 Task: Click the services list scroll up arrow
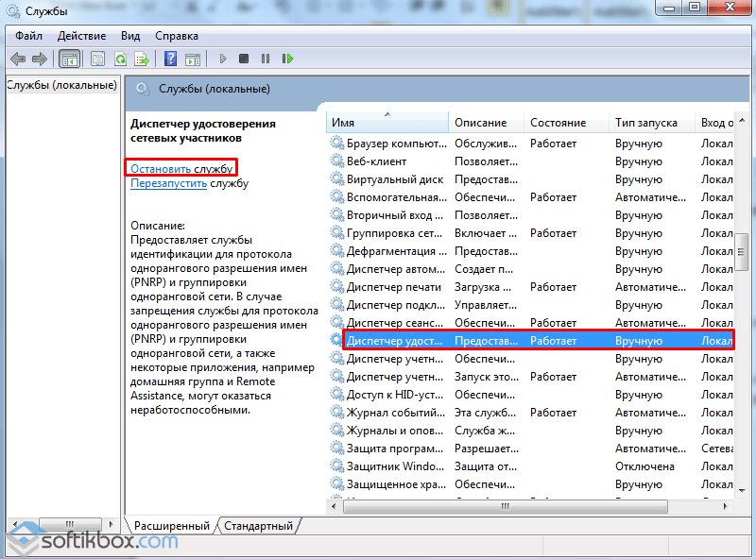(742, 120)
